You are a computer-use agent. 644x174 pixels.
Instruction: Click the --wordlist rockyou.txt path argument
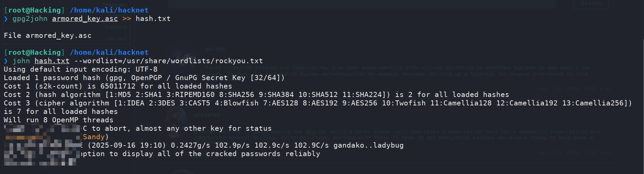coord(168,61)
